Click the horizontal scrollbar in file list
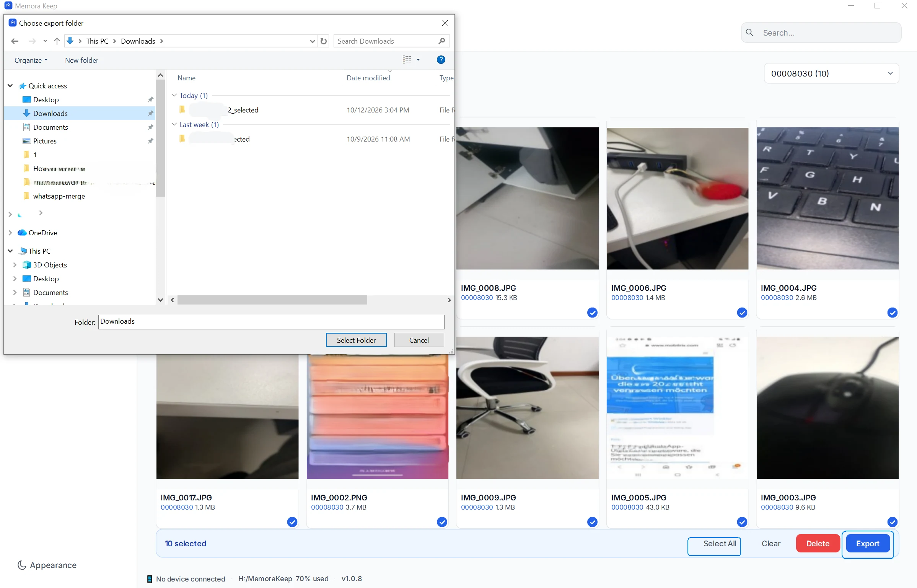Image resolution: width=917 pixels, height=588 pixels. click(x=272, y=300)
